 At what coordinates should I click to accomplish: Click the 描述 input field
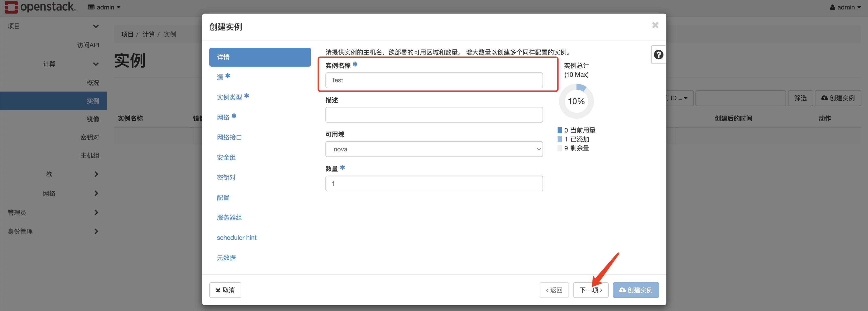(x=434, y=115)
